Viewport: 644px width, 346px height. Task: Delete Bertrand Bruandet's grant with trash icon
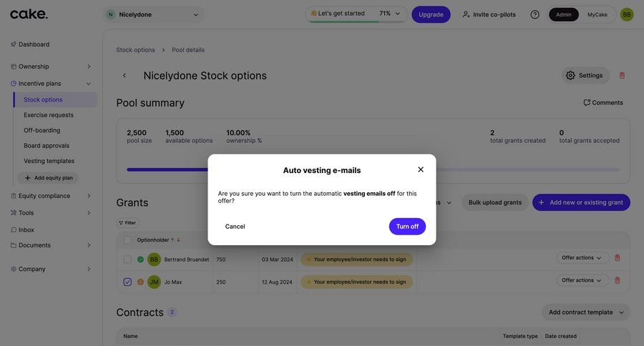tap(618, 258)
